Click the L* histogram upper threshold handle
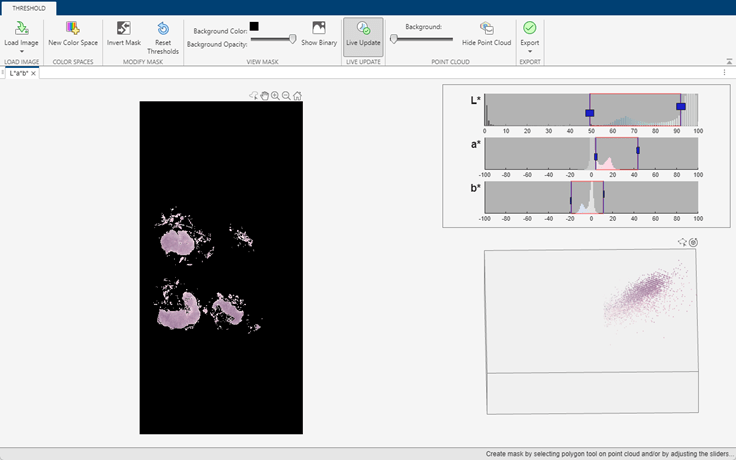This screenshot has width=736, height=460. (681, 106)
